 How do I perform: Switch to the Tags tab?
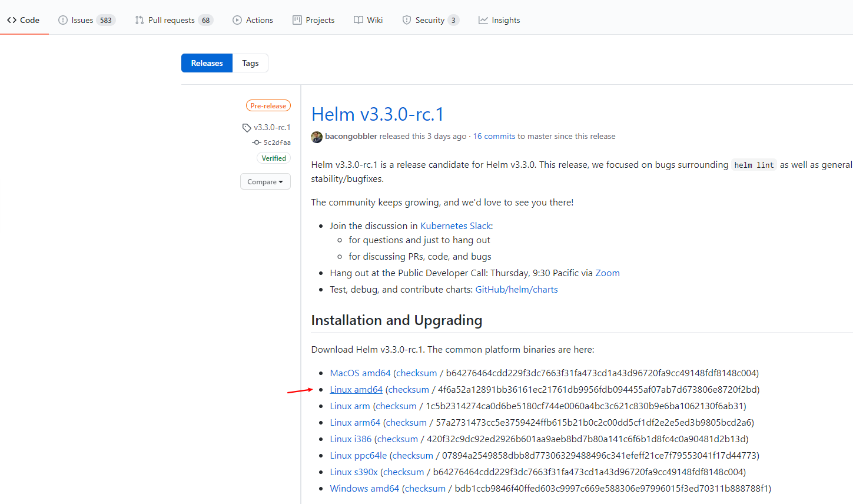click(x=250, y=63)
